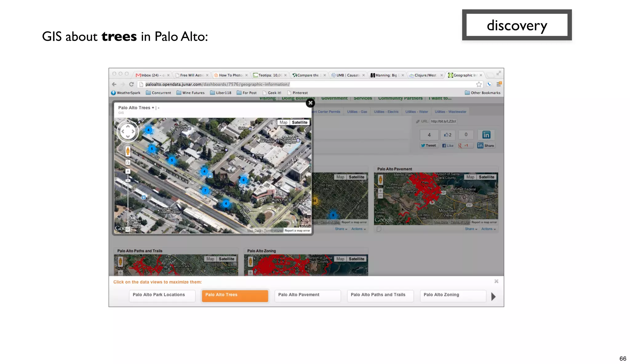This screenshot has height=364, width=630.
Task: Open the WeatherSpark bookmark
Action: click(126, 93)
